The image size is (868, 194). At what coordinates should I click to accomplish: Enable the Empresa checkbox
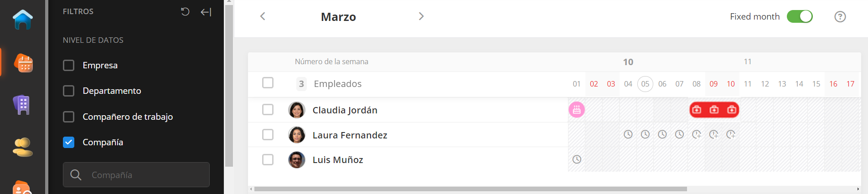[x=69, y=66]
